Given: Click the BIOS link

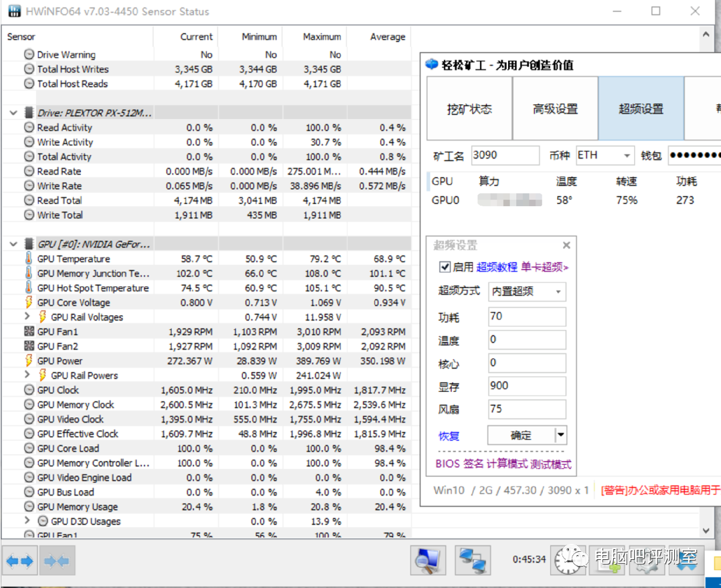Looking at the screenshot, I should pyautogui.click(x=447, y=464).
